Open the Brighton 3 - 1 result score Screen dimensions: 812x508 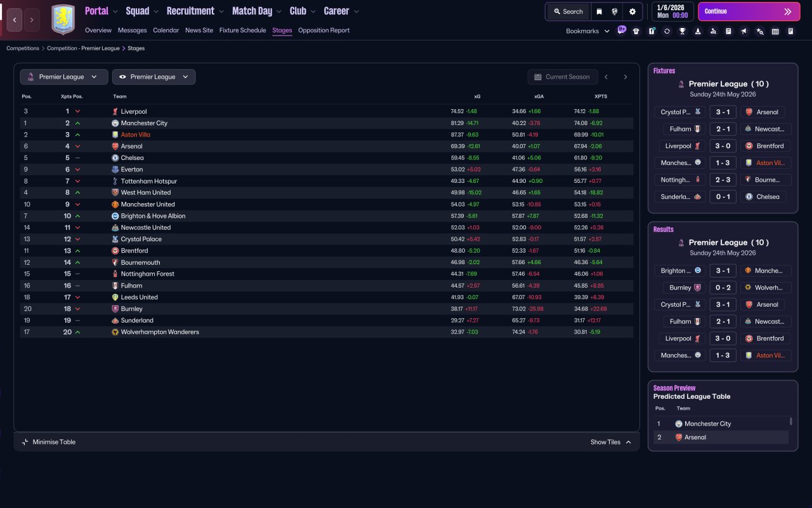click(x=723, y=271)
